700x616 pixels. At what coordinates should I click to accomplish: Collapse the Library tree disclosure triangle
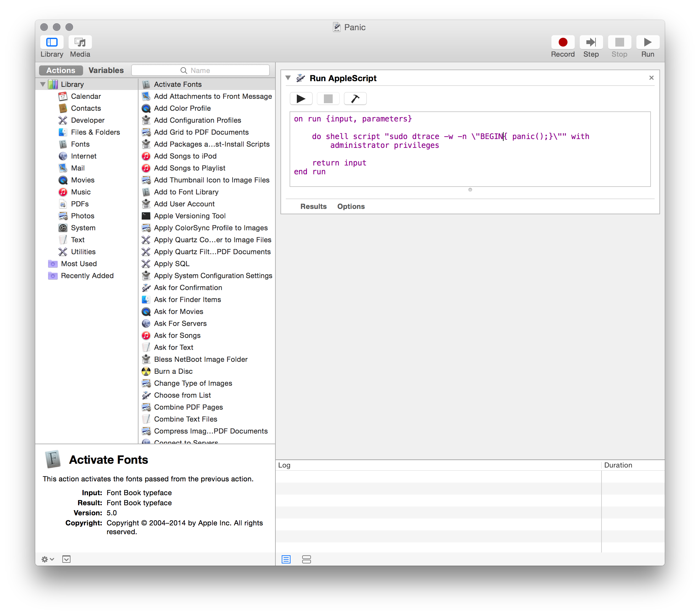coord(43,84)
